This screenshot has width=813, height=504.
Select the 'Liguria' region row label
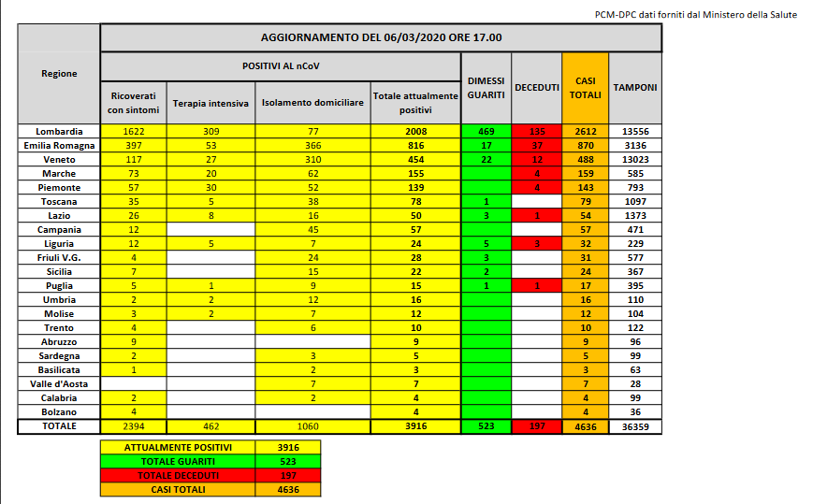click(x=59, y=243)
